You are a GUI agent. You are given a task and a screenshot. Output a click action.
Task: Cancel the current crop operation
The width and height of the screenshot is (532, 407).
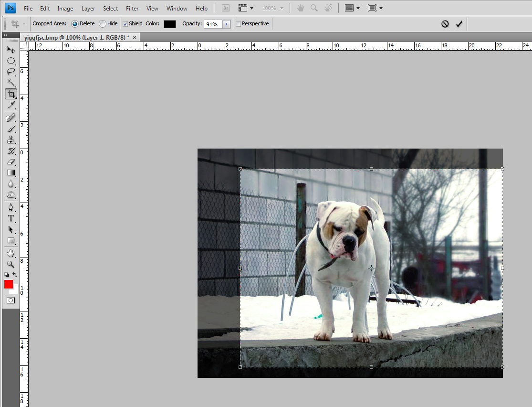(x=445, y=24)
